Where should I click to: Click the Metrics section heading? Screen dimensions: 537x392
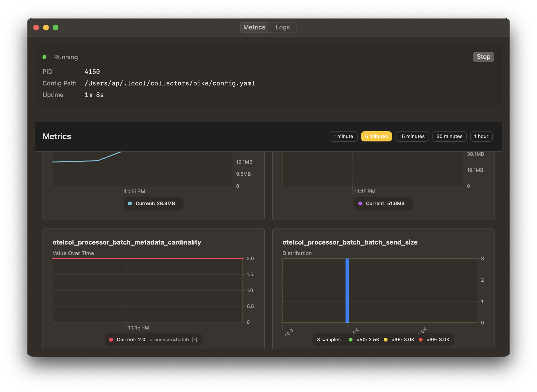pos(57,136)
